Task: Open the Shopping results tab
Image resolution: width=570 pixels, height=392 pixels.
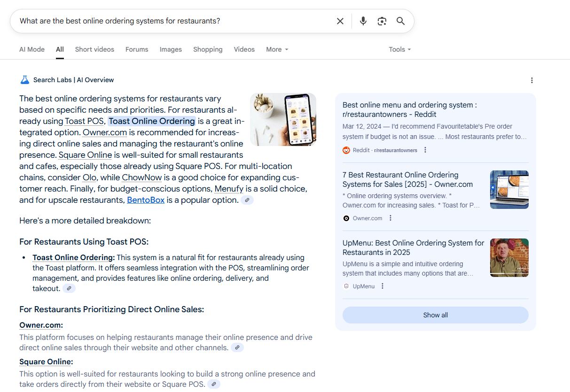Action: point(208,49)
